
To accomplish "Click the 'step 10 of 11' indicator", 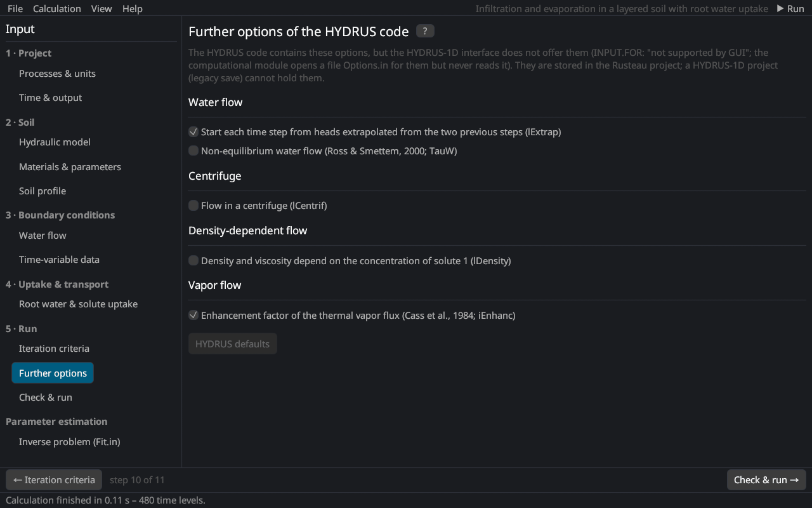I will (137, 480).
